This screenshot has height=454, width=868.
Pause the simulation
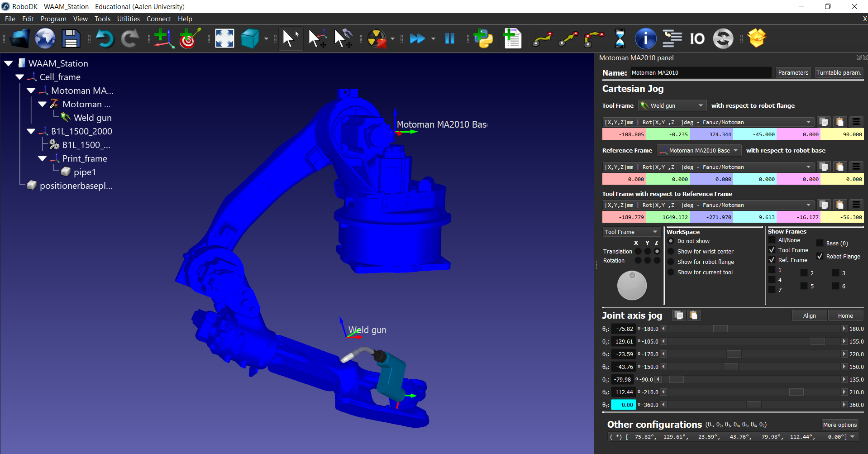point(449,39)
